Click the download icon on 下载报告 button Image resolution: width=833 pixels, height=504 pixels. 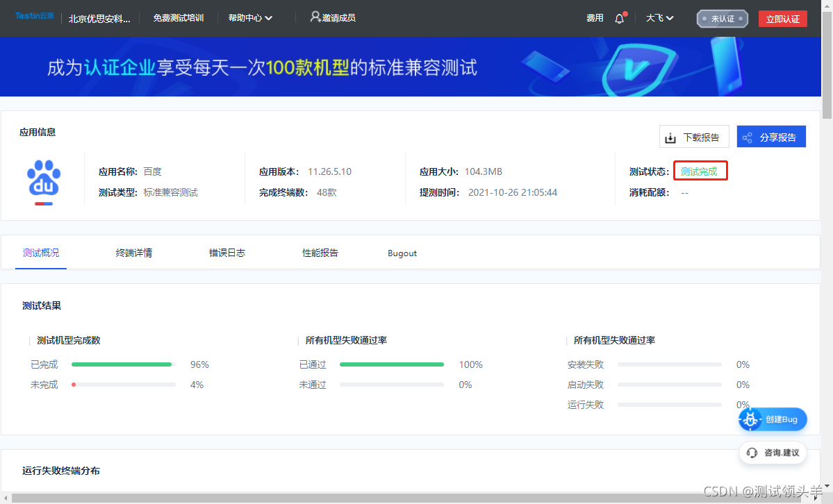[672, 137]
